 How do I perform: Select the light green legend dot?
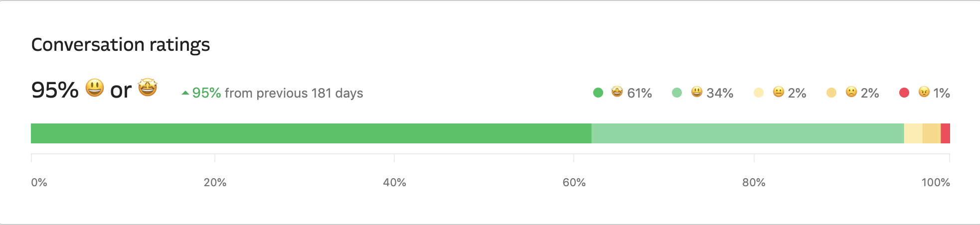coord(677,93)
